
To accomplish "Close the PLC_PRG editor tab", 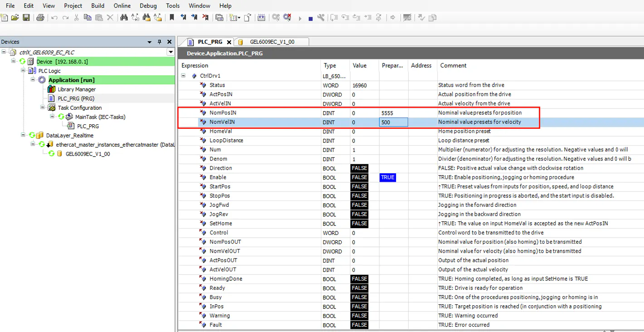I will pyautogui.click(x=229, y=42).
